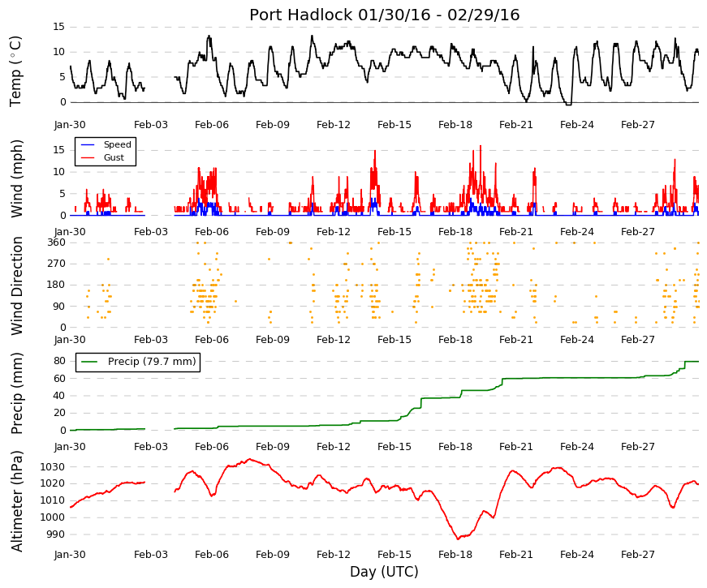
Task: Click the Day (UTC) x-axis label
Action: [384, 572]
